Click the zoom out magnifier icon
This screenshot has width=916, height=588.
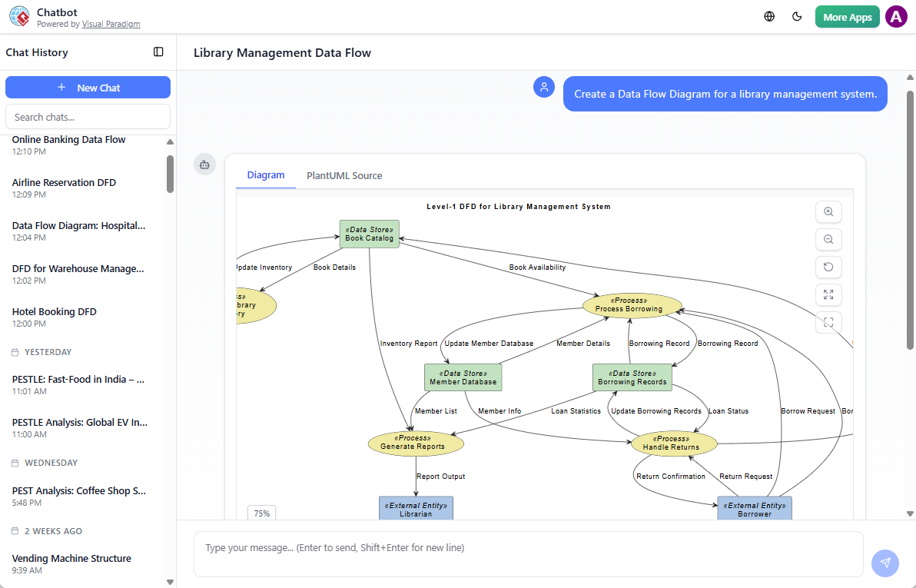[828, 240]
